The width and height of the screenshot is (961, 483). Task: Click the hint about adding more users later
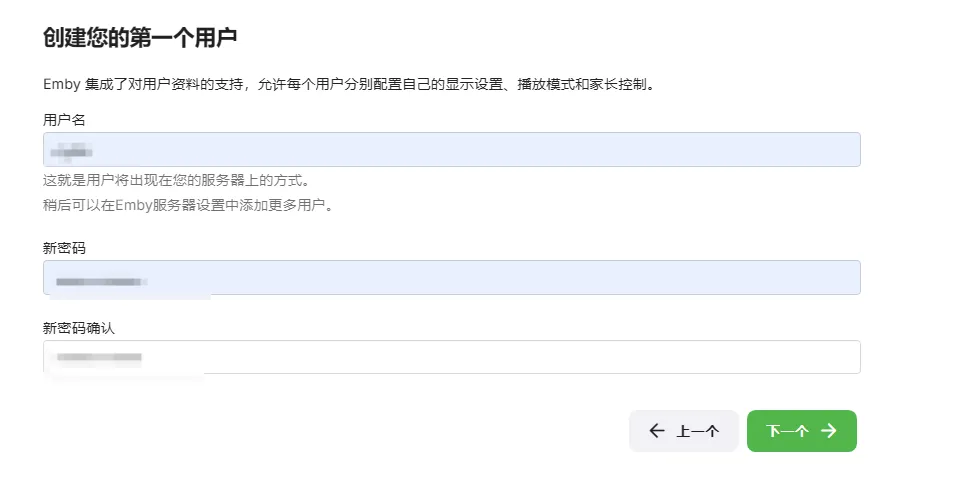[x=187, y=205]
